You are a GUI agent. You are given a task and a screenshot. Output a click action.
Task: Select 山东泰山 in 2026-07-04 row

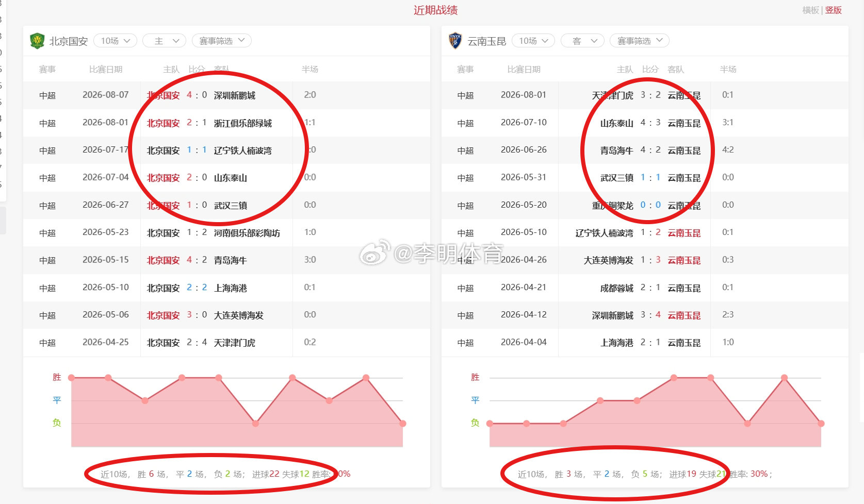(231, 178)
